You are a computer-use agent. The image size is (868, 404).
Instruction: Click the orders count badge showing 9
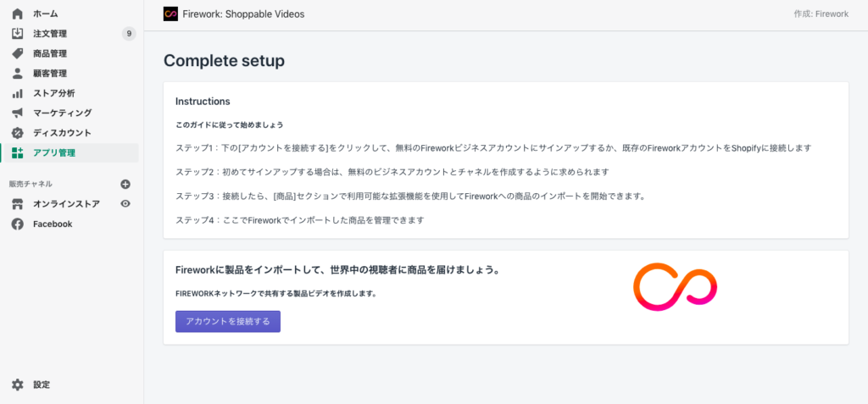pyautogui.click(x=129, y=34)
